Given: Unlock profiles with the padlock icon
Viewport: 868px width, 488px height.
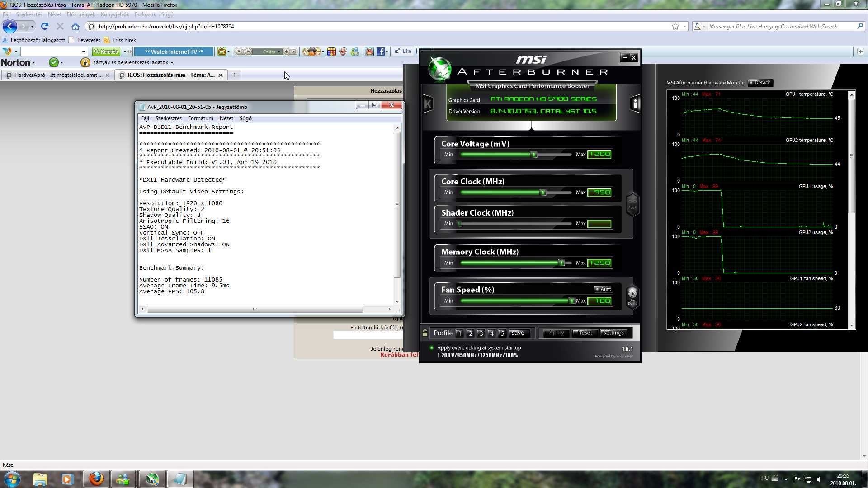Looking at the screenshot, I should [x=425, y=333].
